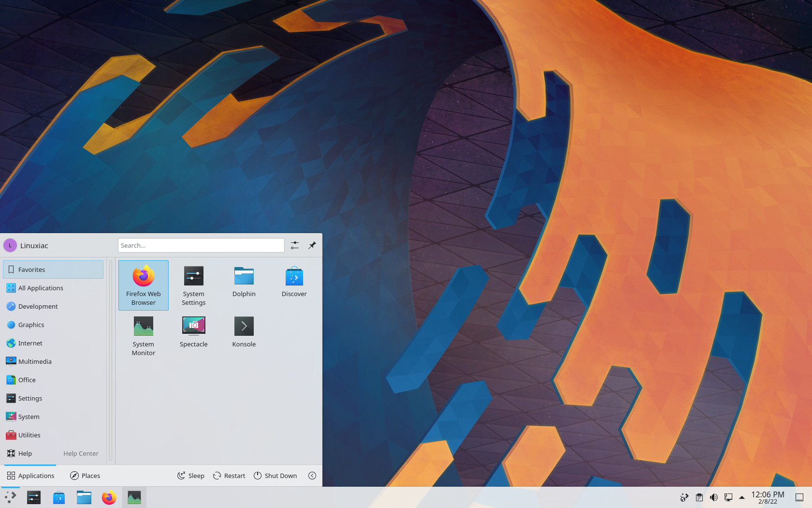Click the Shut Down button
This screenshot has width=812, height=508.
click(x=275, y=476)
